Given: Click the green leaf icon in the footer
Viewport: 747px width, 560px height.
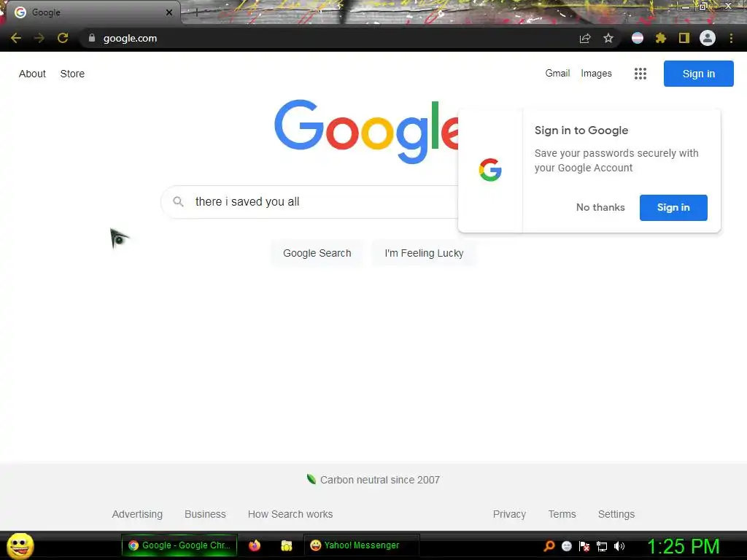Looking at the screenshot, I should 311,479.
